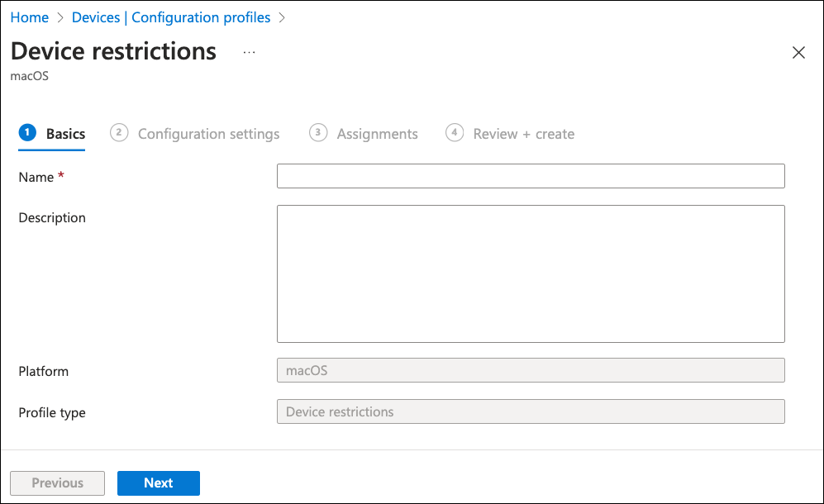Go to the Assignments tab

pyautogui.click(x=377, y=134)
